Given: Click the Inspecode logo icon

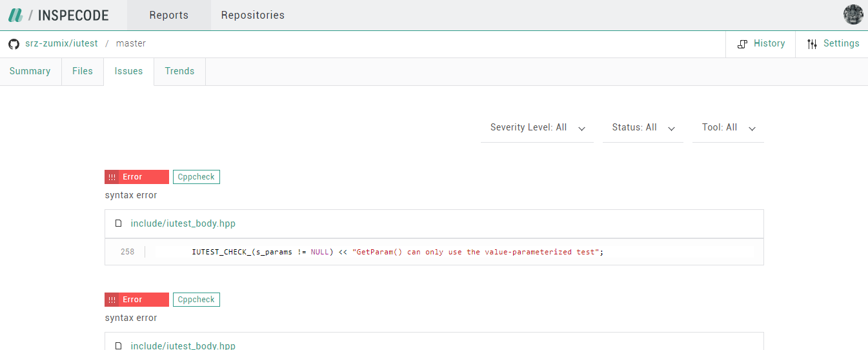Looking at the screenshot, I should coord(15,15).
